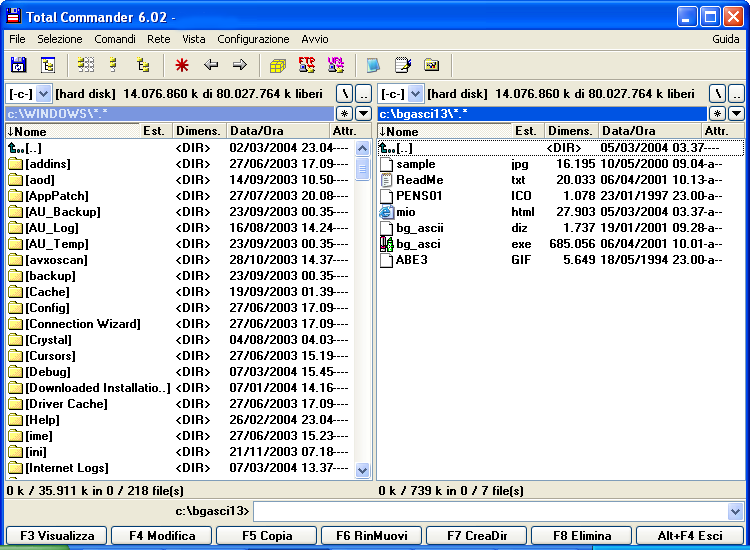The width and height of the screenshot is (750, 550).
Task: Open the Comandi menu
Action: coord(115,39)
